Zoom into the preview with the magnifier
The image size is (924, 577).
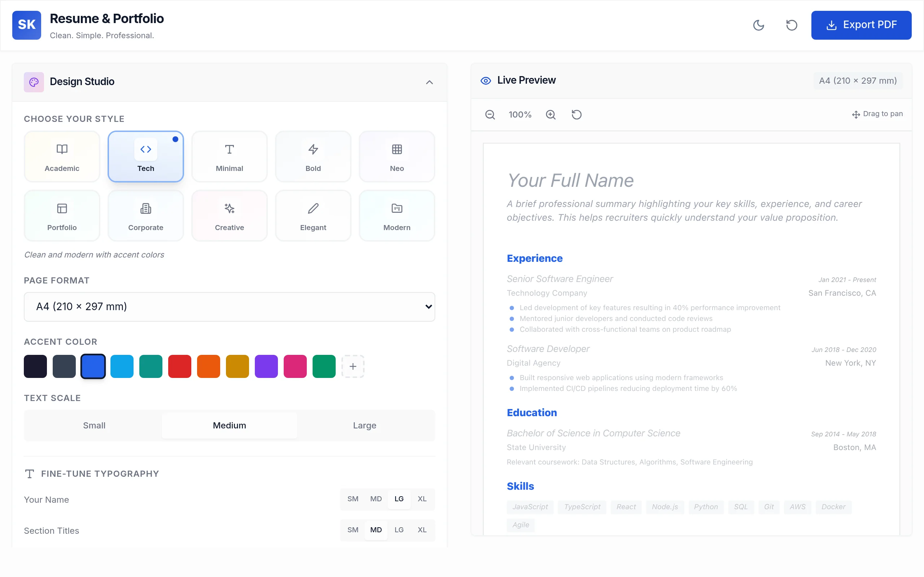(550, 114)
